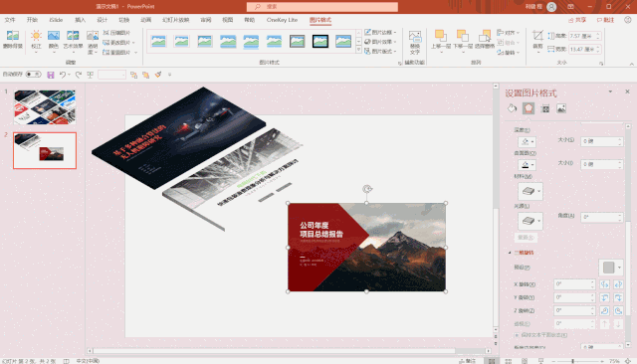Select the Effects pentagon tab in pane
Image resolution: width=637 pixels, height=364 pixels.
pyautogui.click(x=529, y=108)
